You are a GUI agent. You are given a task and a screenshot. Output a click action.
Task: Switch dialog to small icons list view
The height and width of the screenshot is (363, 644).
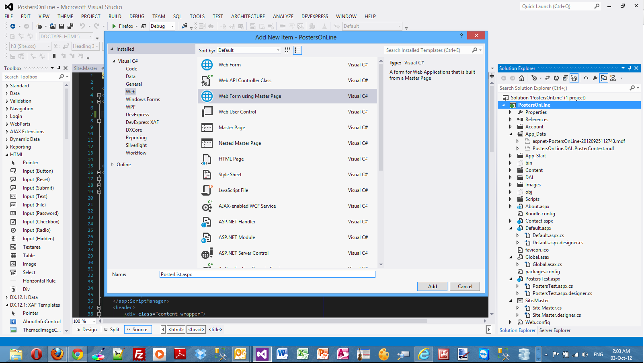point(297,50)
